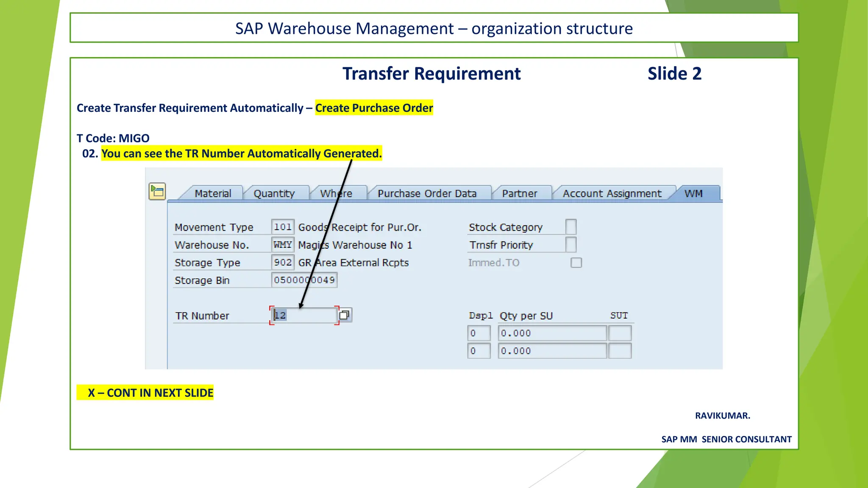Image resolution: width=868 pixels, height=488 pixels.
Task: Click the text 'Magics Warehouse No 1'
Action: point(355,245)
